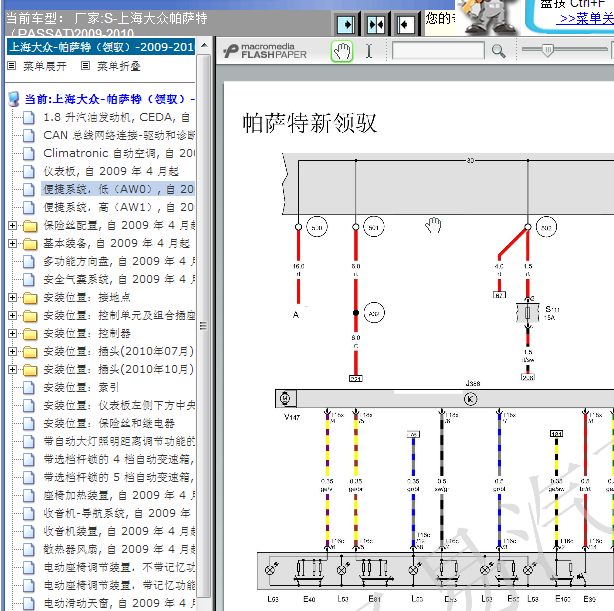Open 收音机装置, 自 2009 年 4 月起 entry
The height and width of the screenshot is (611, 614).
[119, 531]
